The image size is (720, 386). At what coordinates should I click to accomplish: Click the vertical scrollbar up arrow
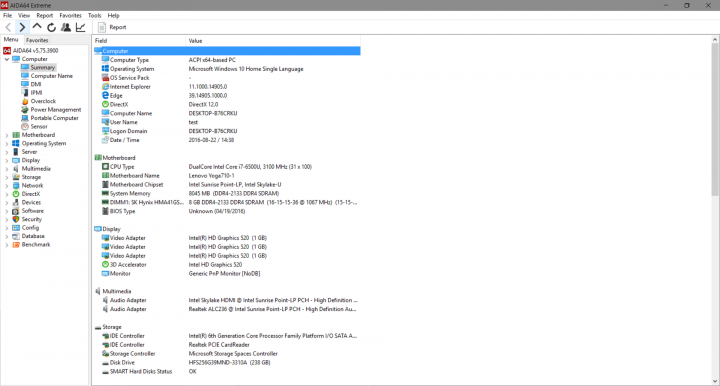point(715,40)
